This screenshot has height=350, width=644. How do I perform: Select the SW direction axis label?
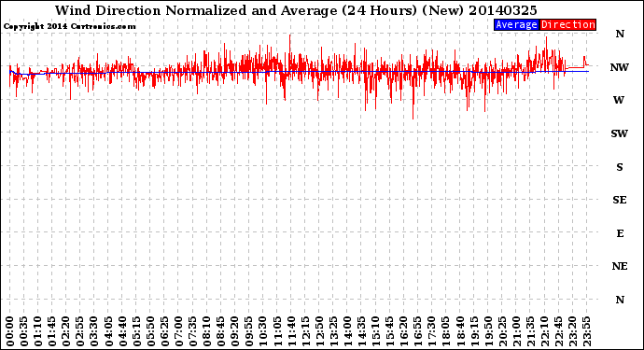(x=620, y=133)
